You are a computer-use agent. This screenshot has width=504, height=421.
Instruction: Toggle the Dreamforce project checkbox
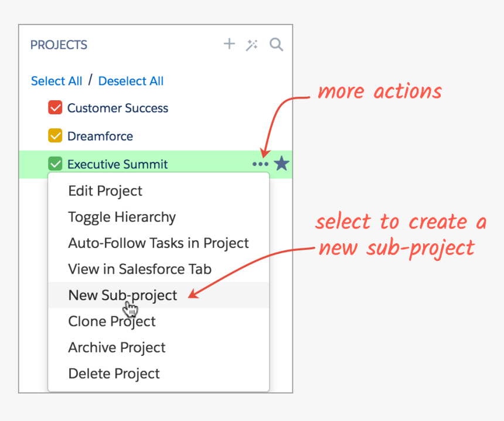click(x=55, y=136)
